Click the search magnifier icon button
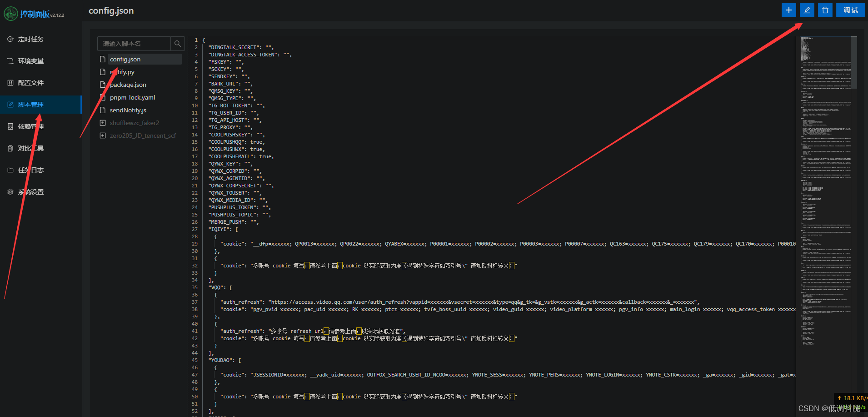Screen dimensions: 868x417 [177, 44]
